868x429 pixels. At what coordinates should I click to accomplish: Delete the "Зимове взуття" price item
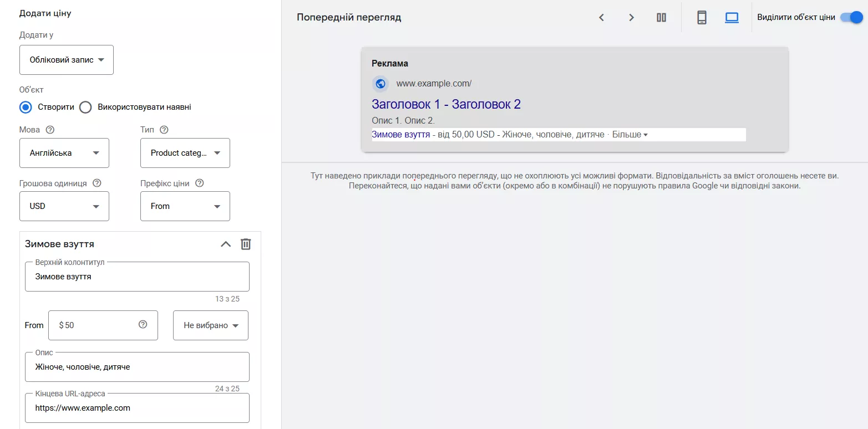tap(246, 244)
